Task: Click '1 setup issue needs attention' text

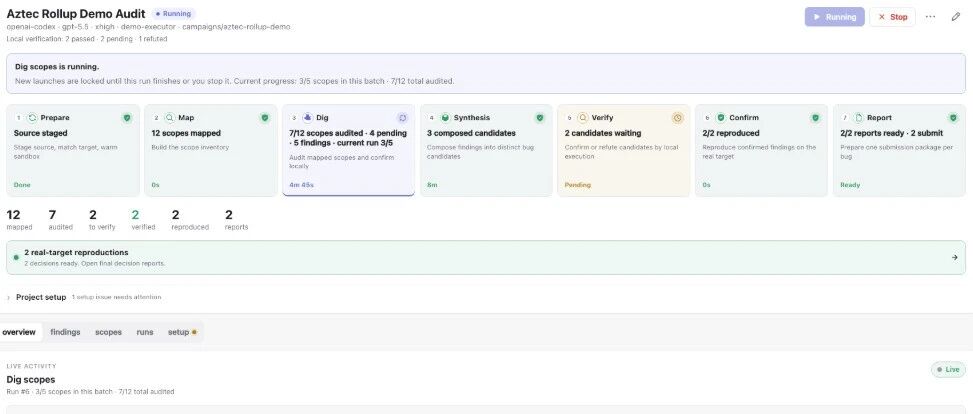Action: [x=116, y=297]
